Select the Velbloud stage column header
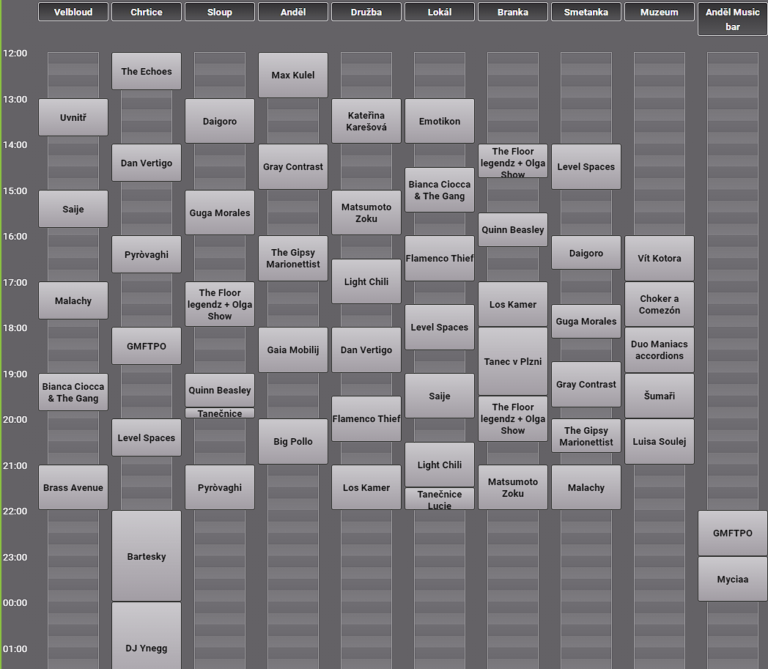Image resolution: width=768 pixels, height=669 pixels. 73,12
